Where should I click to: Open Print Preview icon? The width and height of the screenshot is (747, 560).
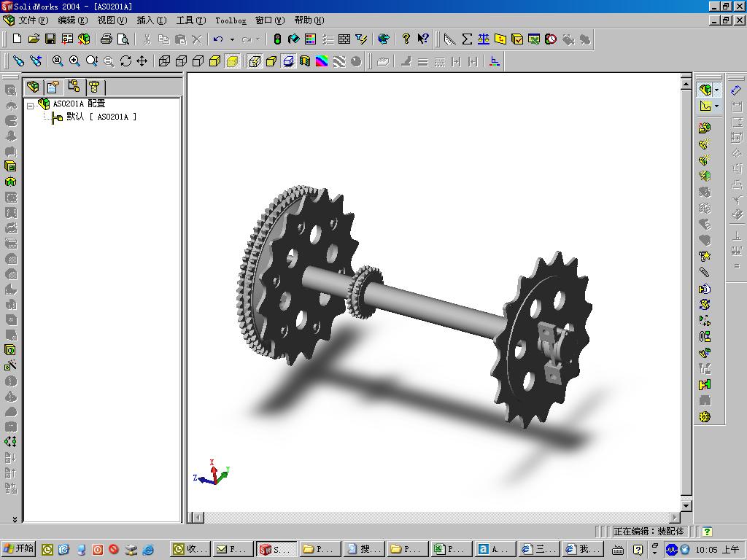point(123,39)
